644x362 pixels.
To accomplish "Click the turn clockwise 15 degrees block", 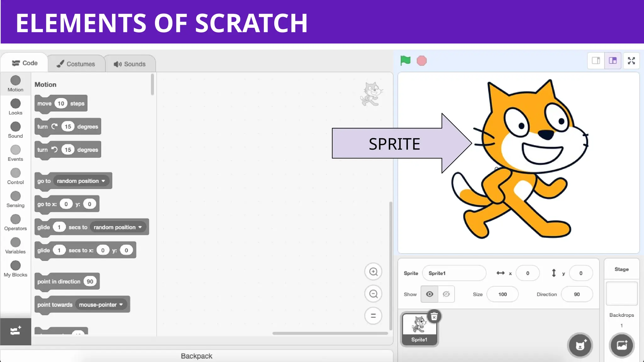I will (68, 127).
